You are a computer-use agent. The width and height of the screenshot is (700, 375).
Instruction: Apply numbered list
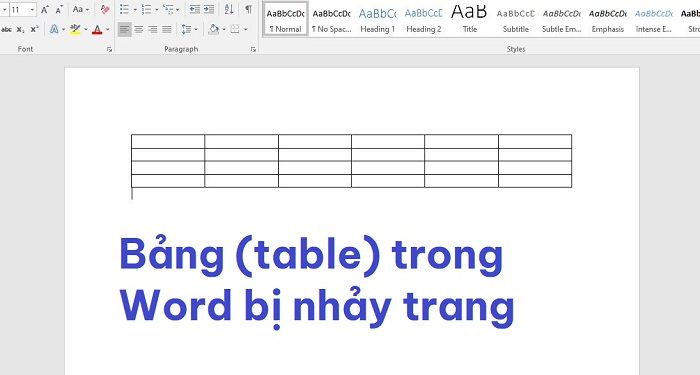point(146,9)
